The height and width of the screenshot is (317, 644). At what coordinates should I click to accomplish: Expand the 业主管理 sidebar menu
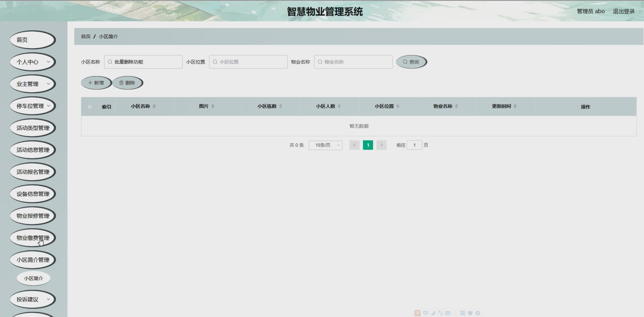point(32,84)
